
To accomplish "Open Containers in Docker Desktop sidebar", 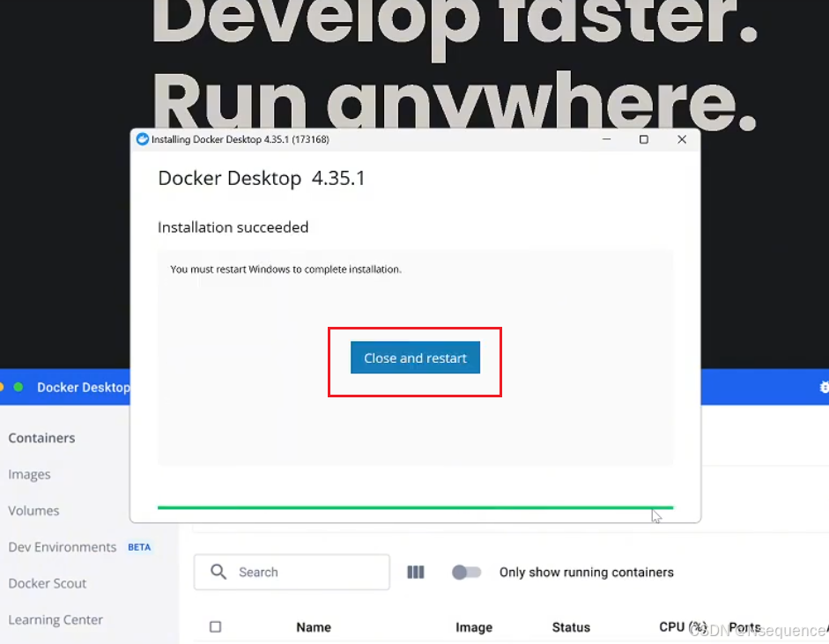I will pyautogui.click(x=41, y=438).
